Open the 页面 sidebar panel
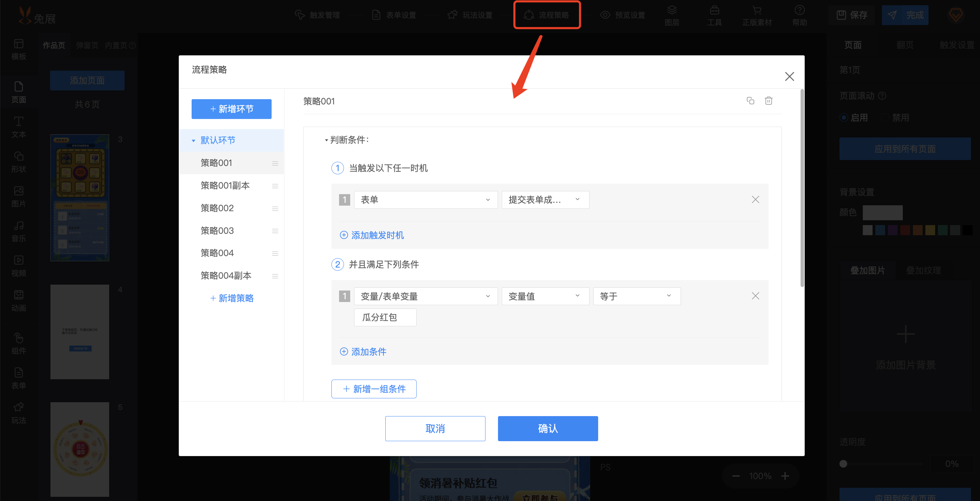 tap(19, 93)
